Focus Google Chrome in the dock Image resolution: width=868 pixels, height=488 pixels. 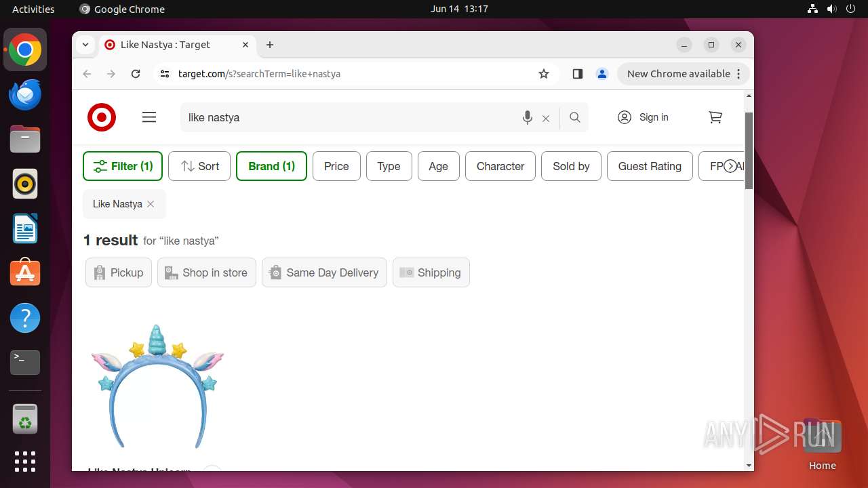point(25,50)
